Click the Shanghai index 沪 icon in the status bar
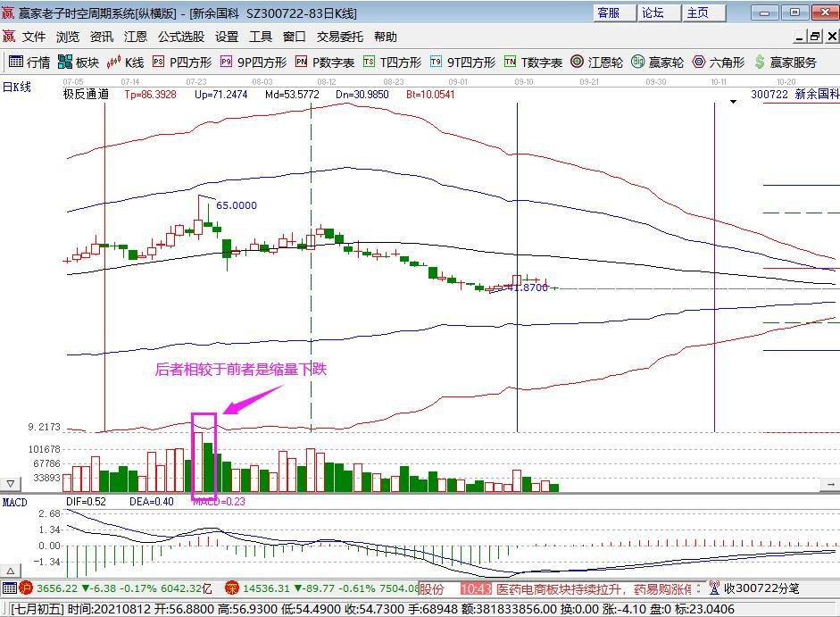 pos(26,588)
